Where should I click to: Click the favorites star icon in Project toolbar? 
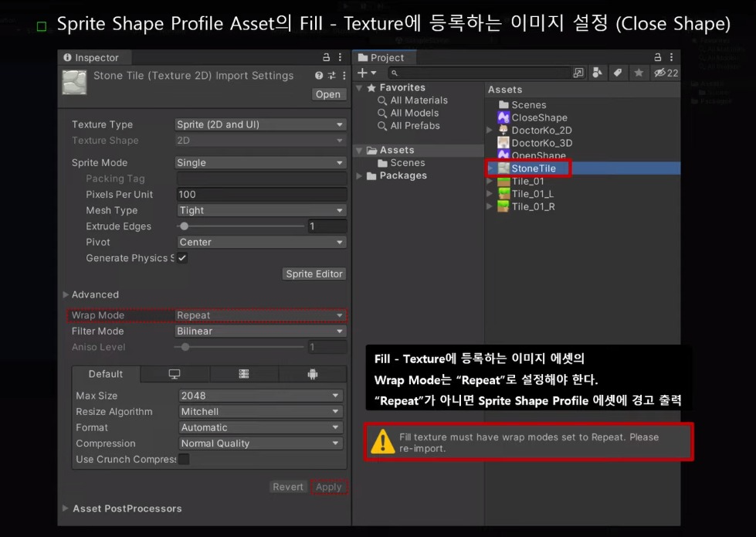[x=639, y=72]
